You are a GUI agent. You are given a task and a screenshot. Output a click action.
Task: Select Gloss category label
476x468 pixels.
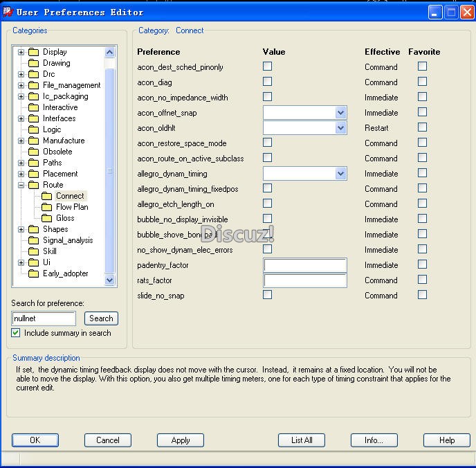pos(65,218)
